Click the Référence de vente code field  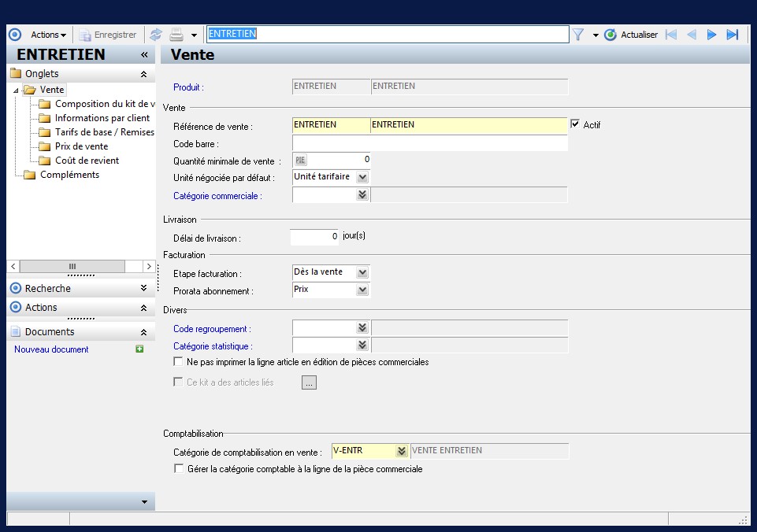tap(331, 125)
